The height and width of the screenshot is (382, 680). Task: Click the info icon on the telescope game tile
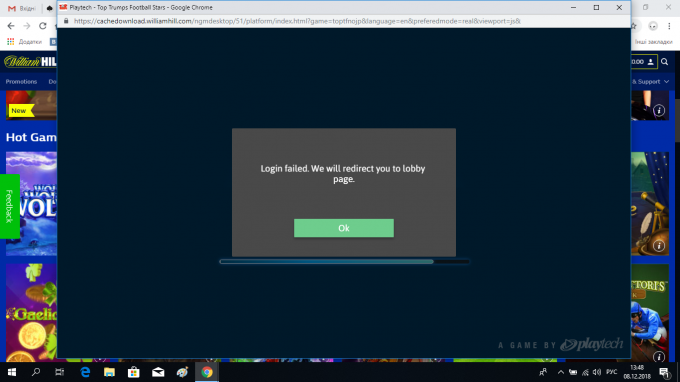(x=659, y=246)
